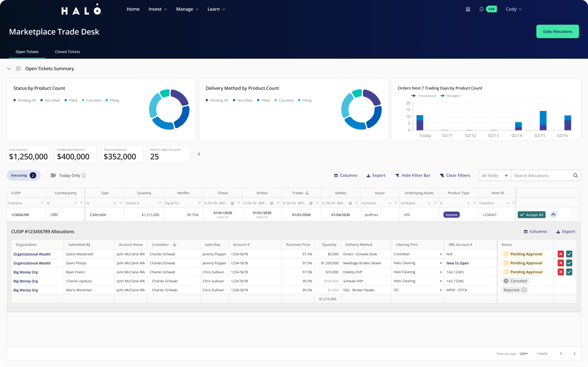Approve Davis Philips allocation checkmark
This screenshot has height=367, width=588.
point(569,263)
